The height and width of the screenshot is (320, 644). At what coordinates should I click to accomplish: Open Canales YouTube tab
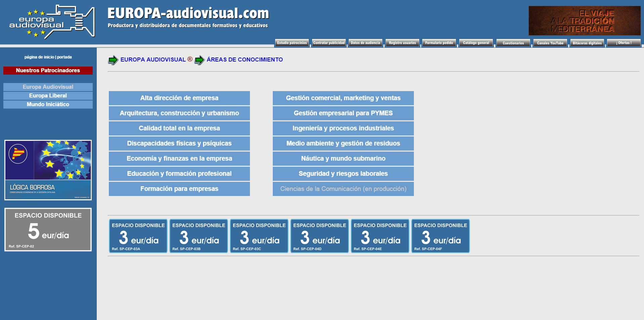click(550, 43)
